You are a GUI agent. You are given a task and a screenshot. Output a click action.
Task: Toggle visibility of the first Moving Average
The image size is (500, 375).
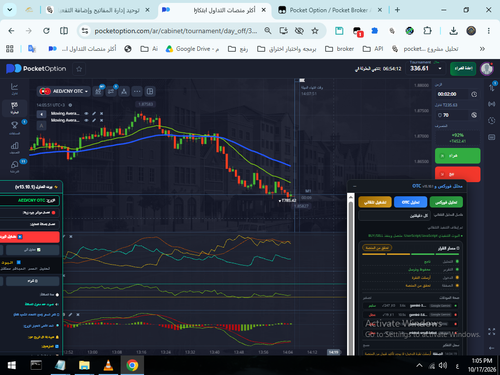(x=86, y=114)
